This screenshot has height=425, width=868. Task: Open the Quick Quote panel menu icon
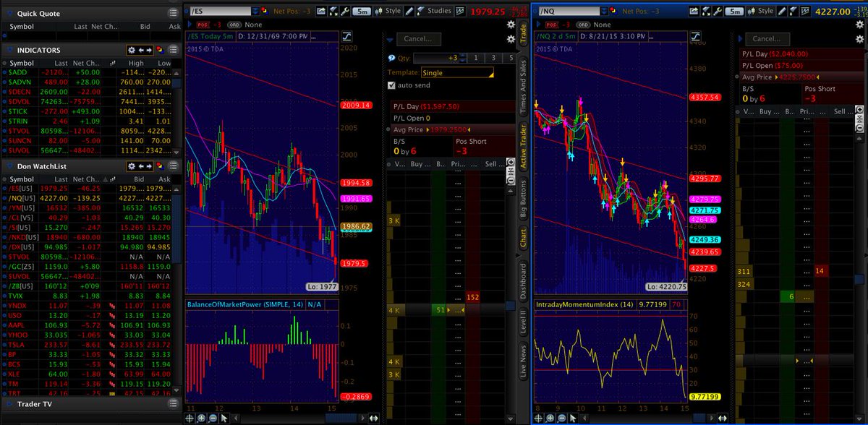tap(173, 13)
